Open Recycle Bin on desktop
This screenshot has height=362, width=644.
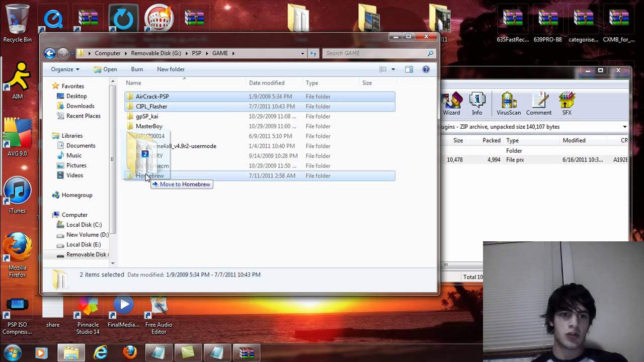17,23
